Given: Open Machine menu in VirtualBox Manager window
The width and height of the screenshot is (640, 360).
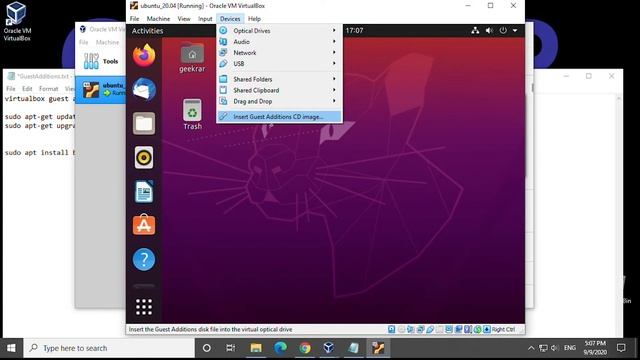Looking at the screenshot, I should (107, 42).
